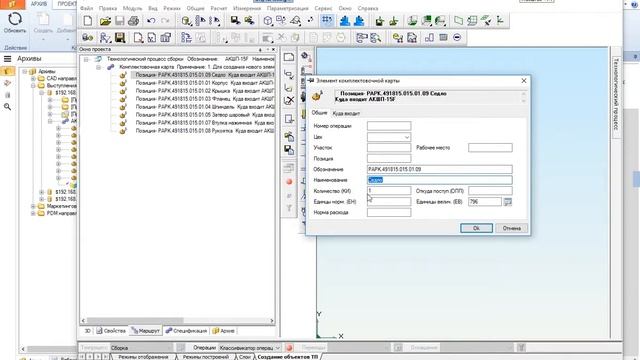
Task: Open the Файл menu
Action: pyautogui.click(x=87, y=8)
